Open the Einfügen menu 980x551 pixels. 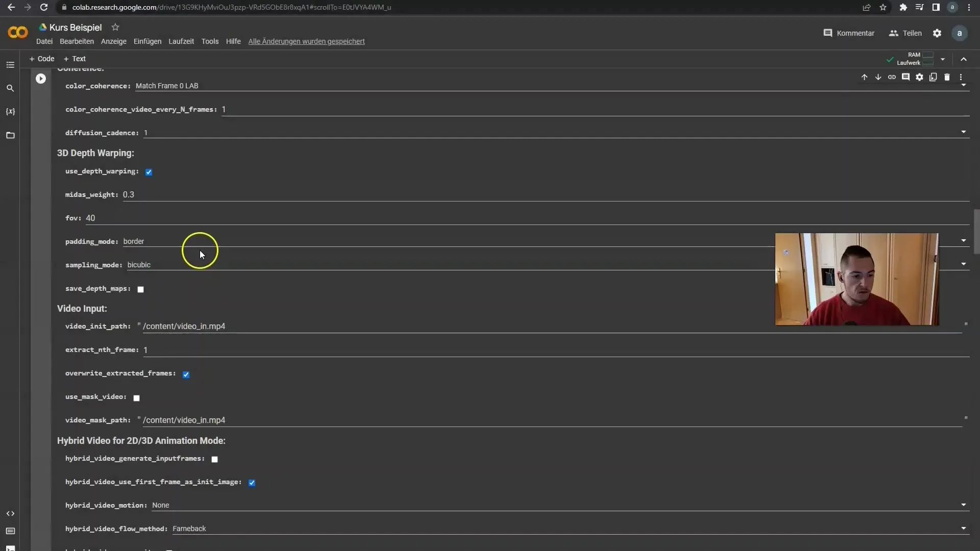(148, 41)
